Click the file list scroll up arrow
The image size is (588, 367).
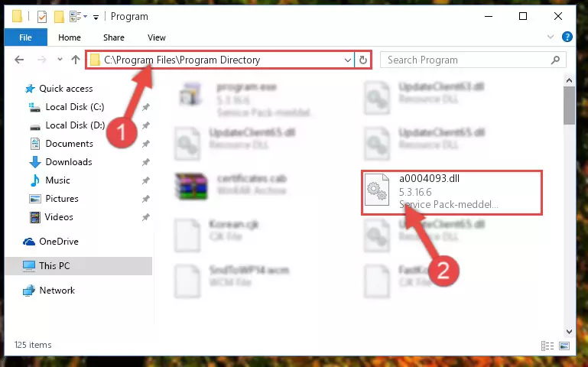569,80
